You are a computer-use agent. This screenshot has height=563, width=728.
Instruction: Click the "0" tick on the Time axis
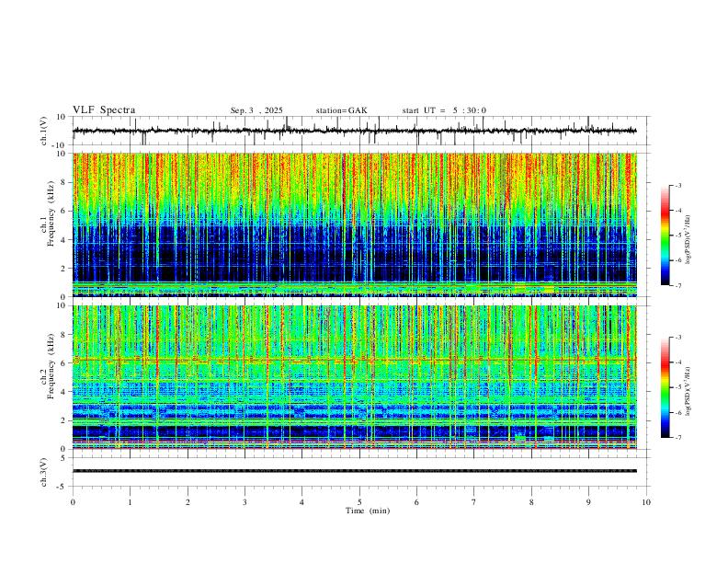[73, 502]
